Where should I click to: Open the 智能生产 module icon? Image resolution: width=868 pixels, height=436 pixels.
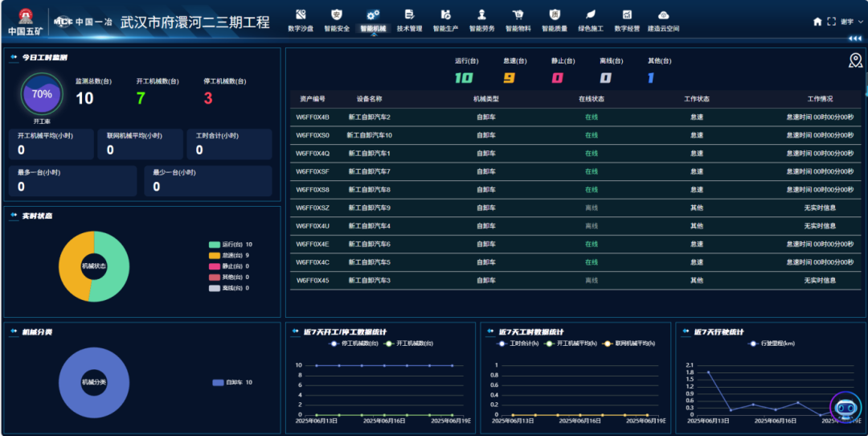tap(445, 14)
